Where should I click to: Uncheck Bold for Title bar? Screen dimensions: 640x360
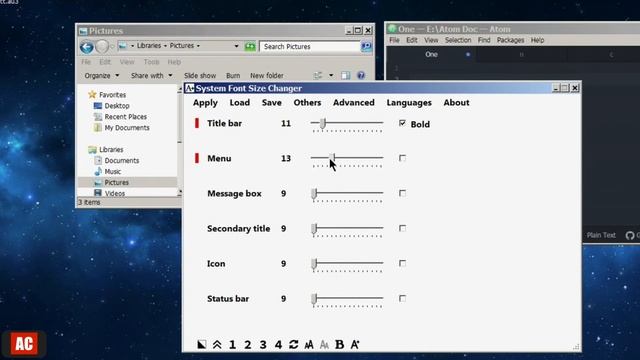click(402, 123)
